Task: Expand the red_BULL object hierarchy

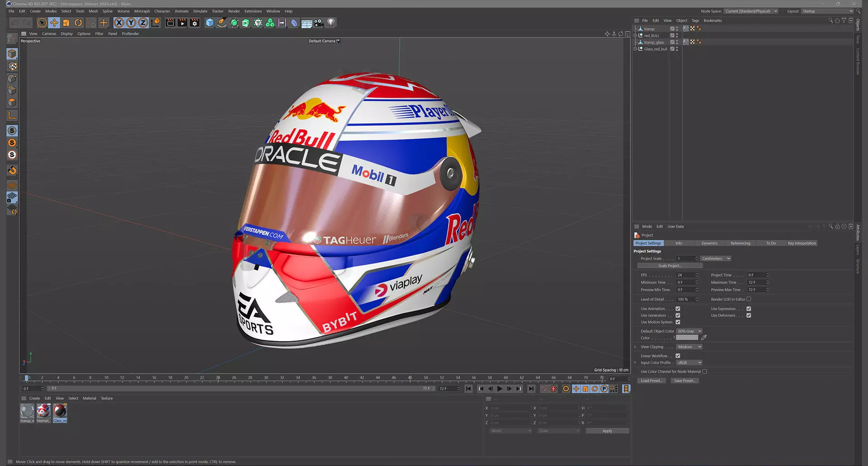Action: [635, 35]
